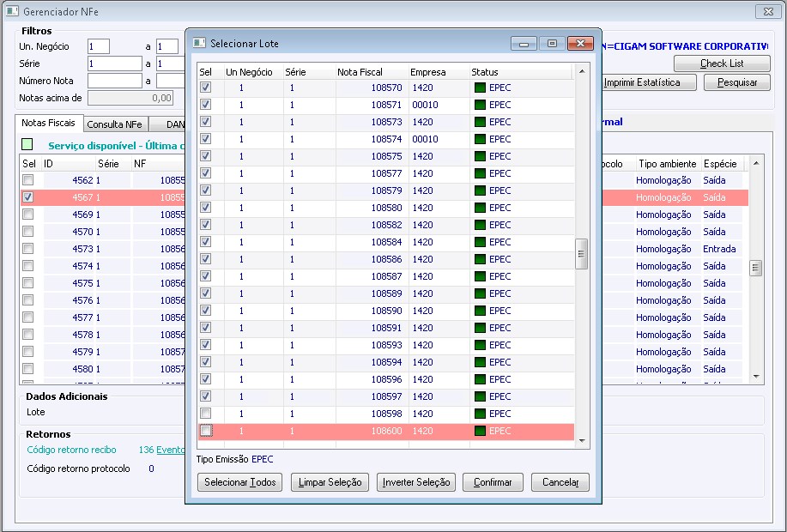This screenshot has width=787, height=532.
Task: Uncheck the checkbox for nota fiscal 108571
Action: [205, 105]
